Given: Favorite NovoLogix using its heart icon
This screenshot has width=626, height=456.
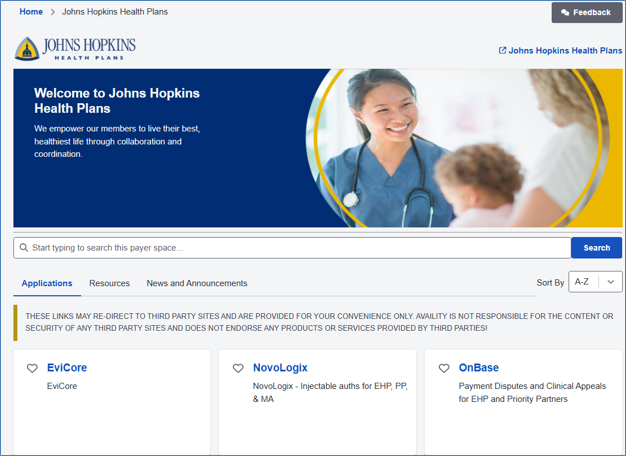Looking at the screenshot, I should click(x=238, y=368).
